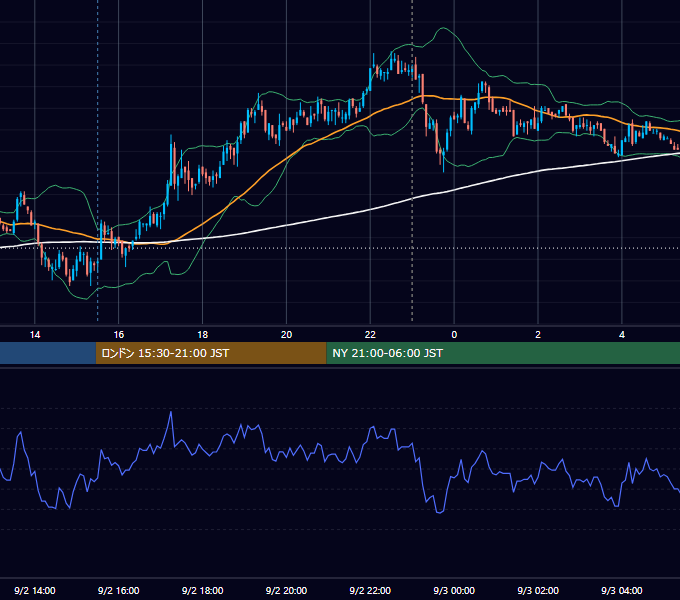Click the 20 hour label on the price chart axis

click(x=286, y=335)
